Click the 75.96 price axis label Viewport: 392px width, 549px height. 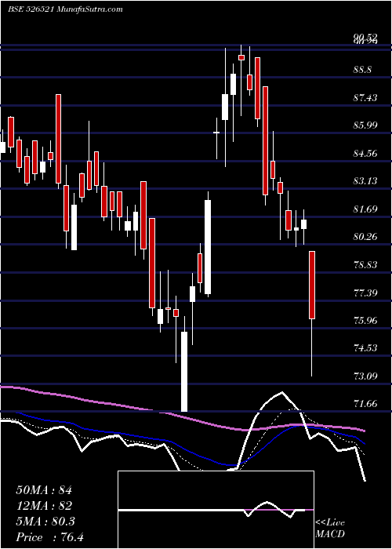tap(365, 320)
